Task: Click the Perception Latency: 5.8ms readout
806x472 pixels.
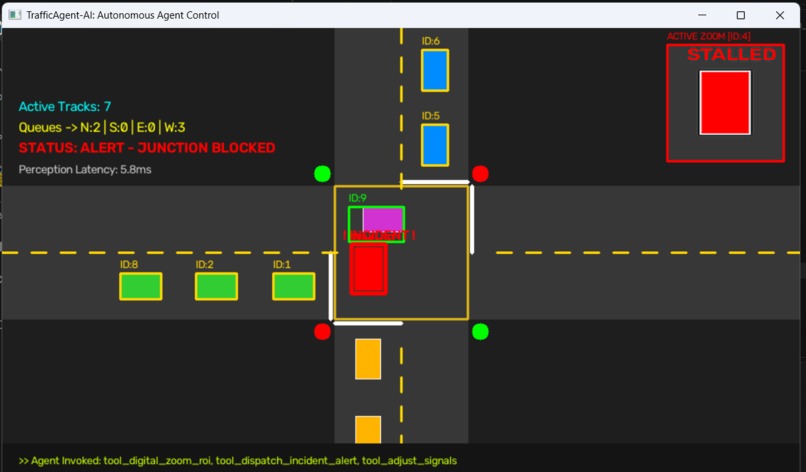Action: point(85,170)
